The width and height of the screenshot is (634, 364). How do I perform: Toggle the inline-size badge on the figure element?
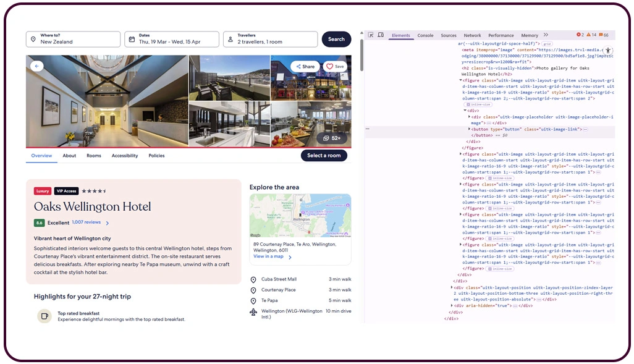click(x=479, y=104)
